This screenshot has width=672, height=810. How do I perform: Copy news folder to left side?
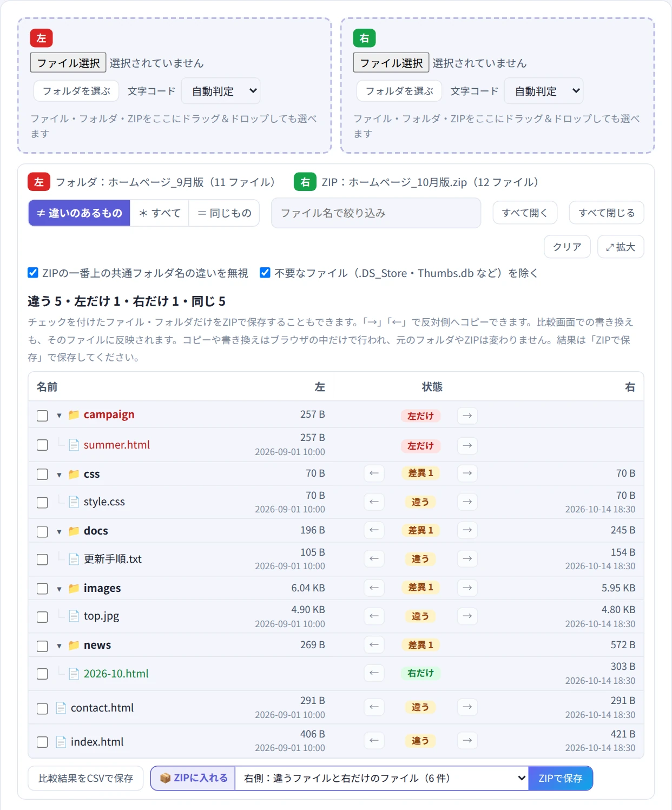point(374,644)
